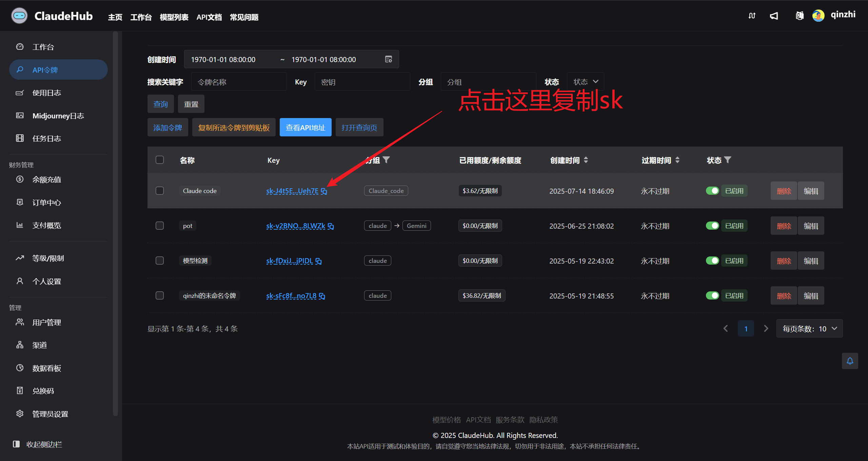868x461 pixels.
Task: Open 使用日志 in the sidebar
Action: coord(46,93)
